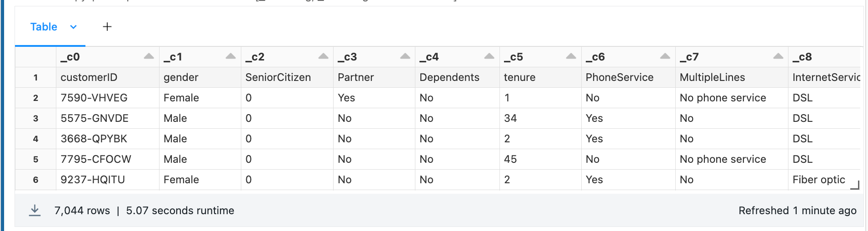Add a new visualization with plus icon
Image resolution: width=868 pixels, height=231 pixels.
click(x=107, y=27)
